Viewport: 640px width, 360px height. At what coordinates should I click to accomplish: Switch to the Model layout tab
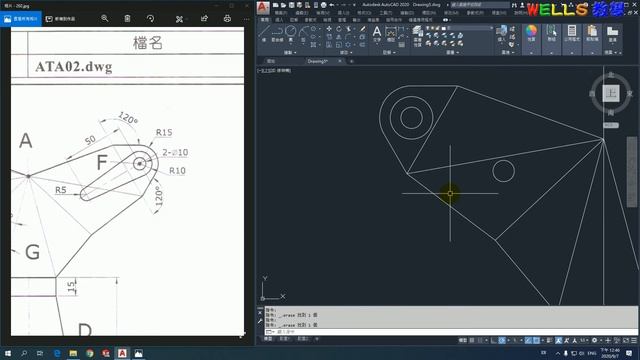(268, 339)
